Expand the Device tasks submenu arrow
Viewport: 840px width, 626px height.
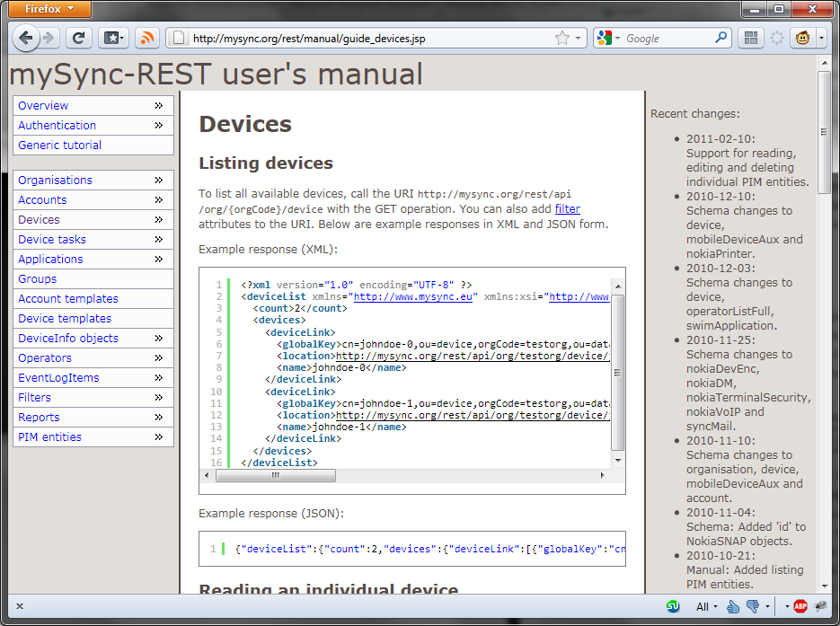point(159,240)
